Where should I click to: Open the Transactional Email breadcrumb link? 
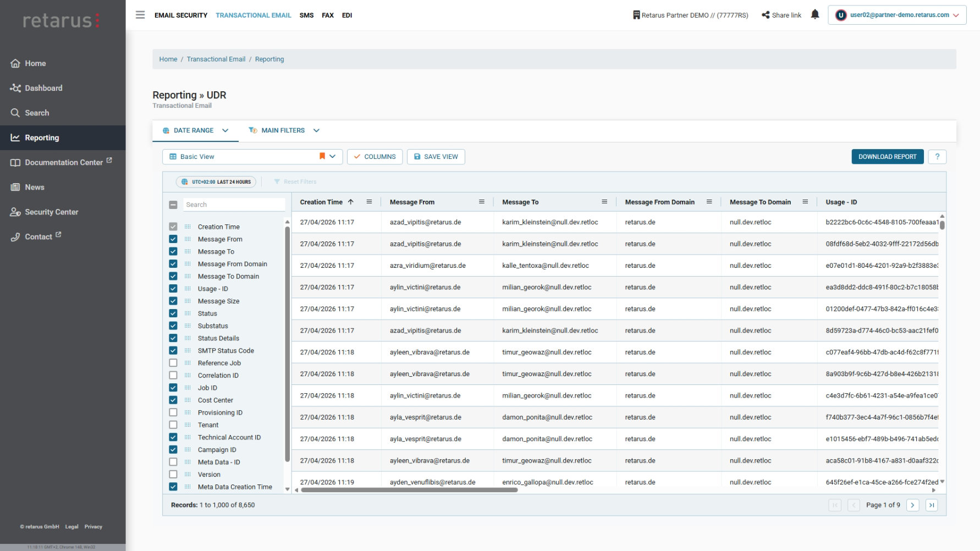coord(216,59)
